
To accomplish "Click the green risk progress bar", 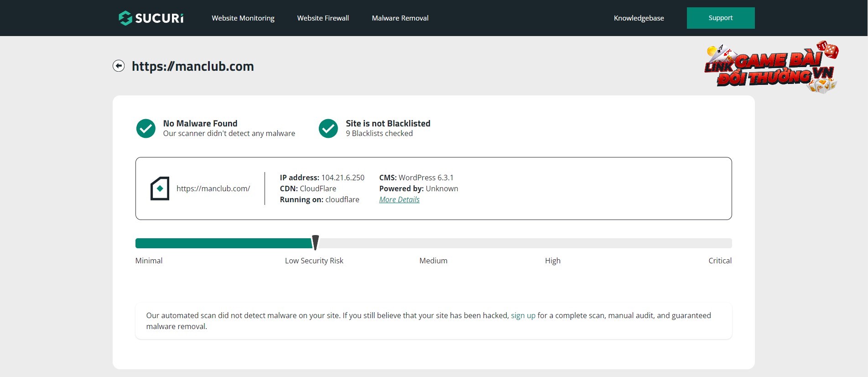I will point(223,243).
